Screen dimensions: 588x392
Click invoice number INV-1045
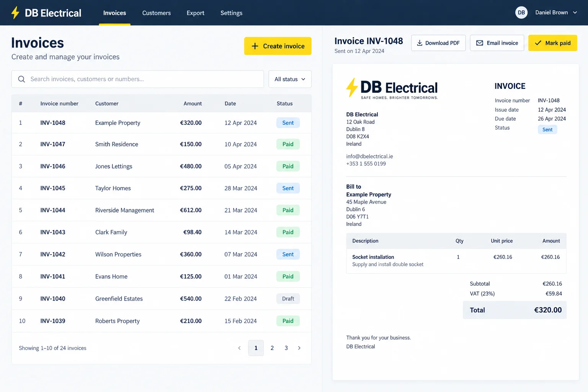pyautogui.click(x=53, y=188)
